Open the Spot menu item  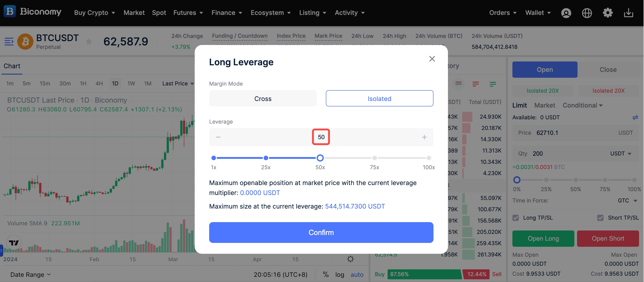[159, 12]
